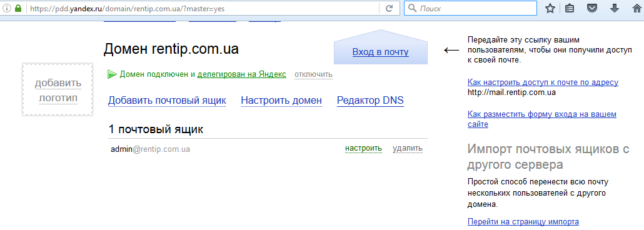Viewport: 644px width, 230px height.
Task: Click the site info icon in address bar
Action: pos(7,8)
